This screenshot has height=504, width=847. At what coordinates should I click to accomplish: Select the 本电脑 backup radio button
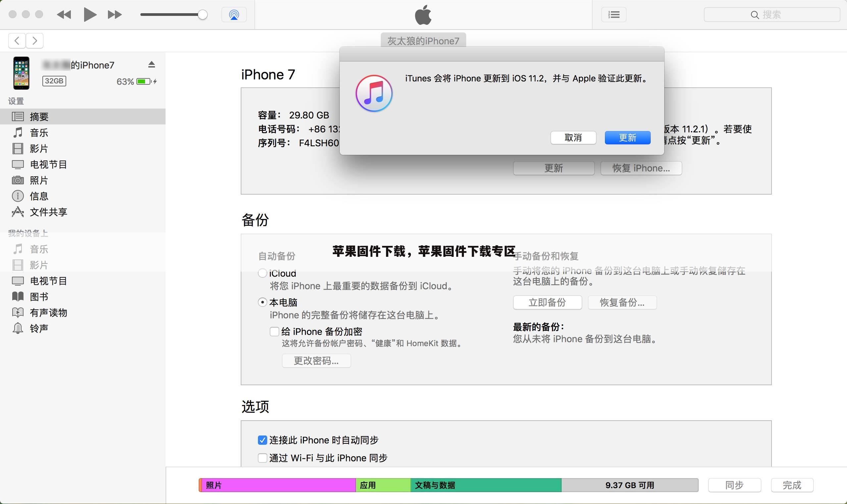[262, 302]
